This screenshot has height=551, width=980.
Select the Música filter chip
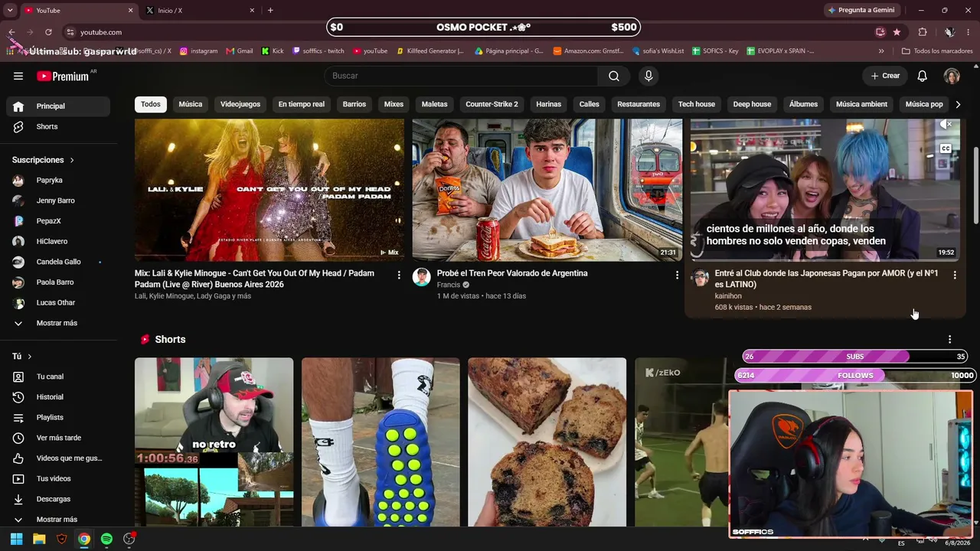[x=191, y=104]
